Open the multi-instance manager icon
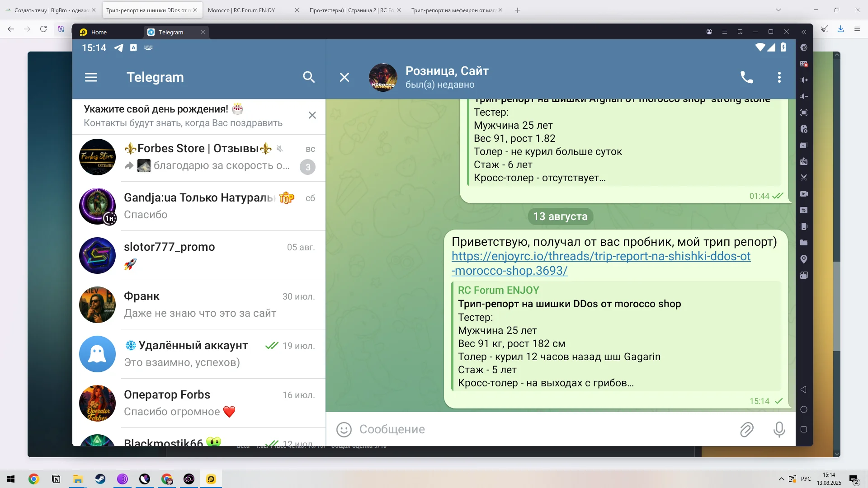The width and height of the screenshot is (868, 488). [x=804, y=145]
